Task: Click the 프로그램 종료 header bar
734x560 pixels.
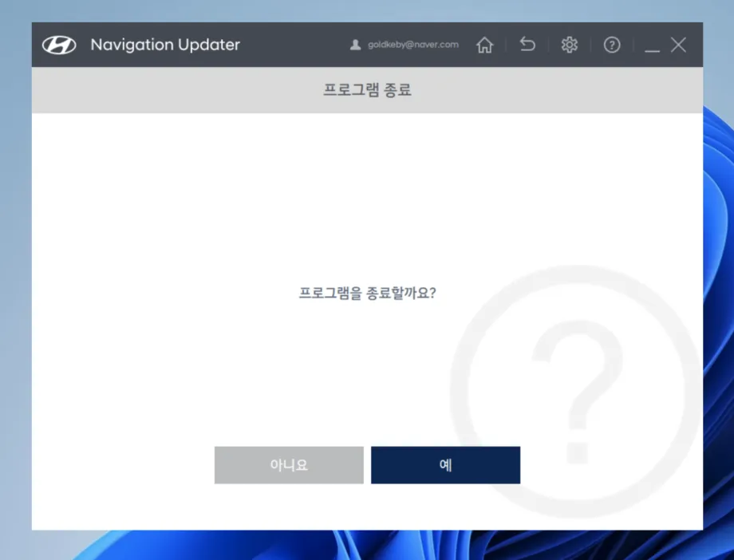Action: pos(367,90)
